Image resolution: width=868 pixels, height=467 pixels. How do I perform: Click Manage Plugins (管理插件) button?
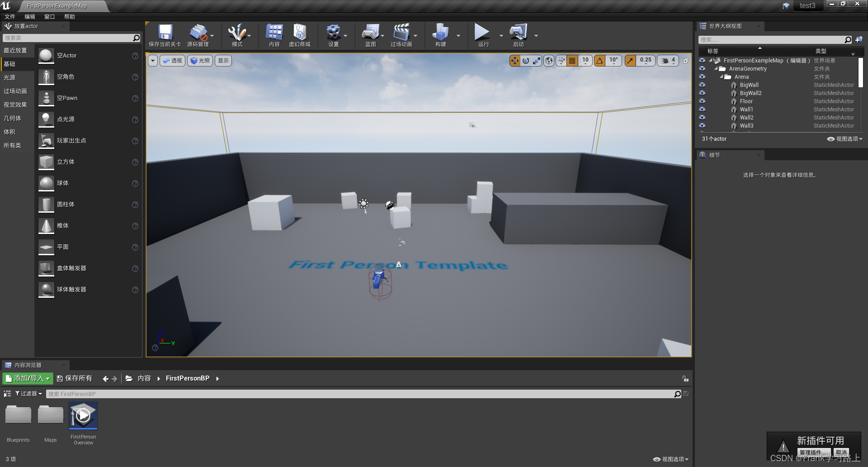pos(814,453)
